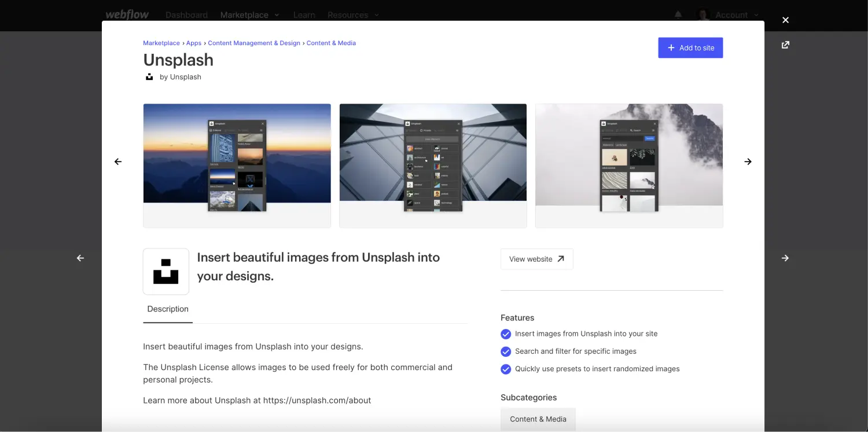Image resolution: width=868 pixels, height=432 pixels.
Task: Click the Add to site button
Action: pos(690,47)
